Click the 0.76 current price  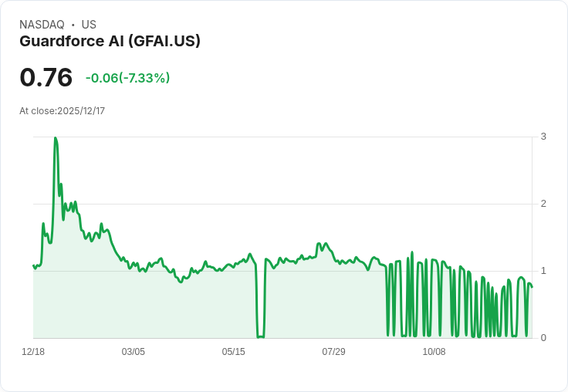(x=46, y=77)
